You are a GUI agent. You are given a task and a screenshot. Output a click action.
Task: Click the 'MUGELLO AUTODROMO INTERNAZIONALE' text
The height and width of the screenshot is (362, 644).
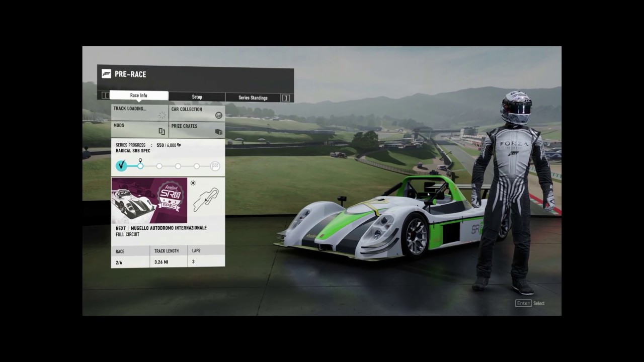click(x=169, y=228)
